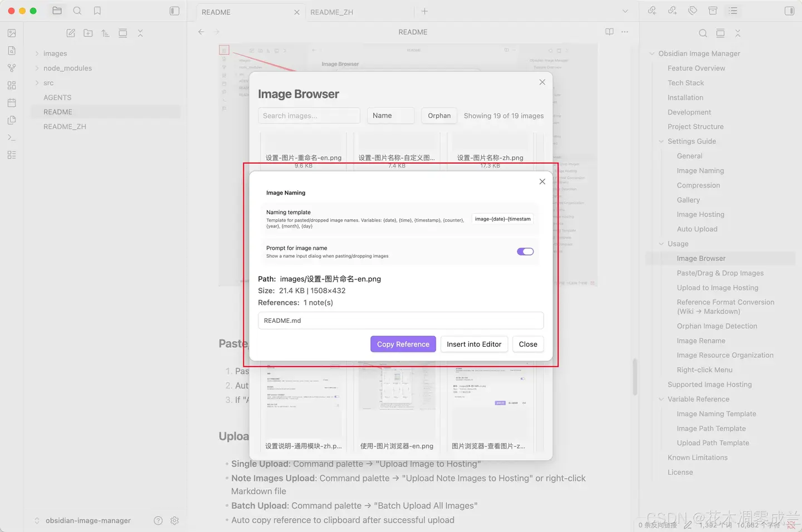
Task: Open help from the vault footer
Action: pyautogui.click(x=158, y=520)
